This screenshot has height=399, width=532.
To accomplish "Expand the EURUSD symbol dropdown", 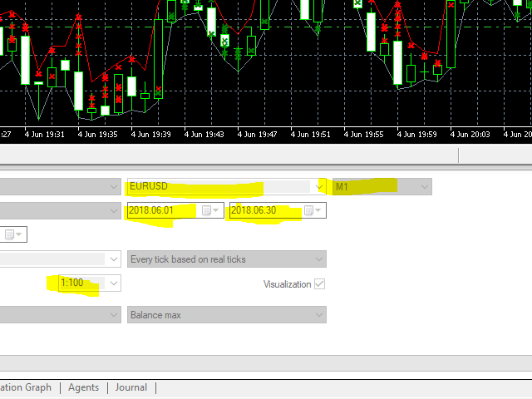I will (318, 186).
